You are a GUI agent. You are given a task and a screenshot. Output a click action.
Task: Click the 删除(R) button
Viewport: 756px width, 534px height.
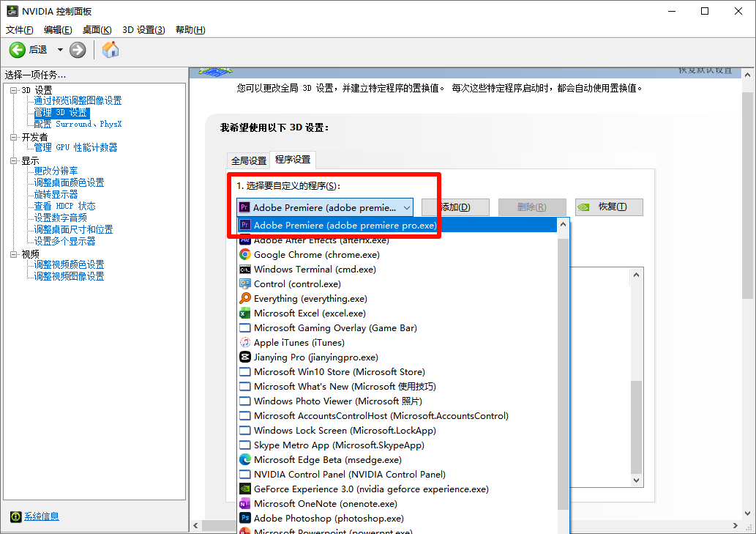point(532,207)
